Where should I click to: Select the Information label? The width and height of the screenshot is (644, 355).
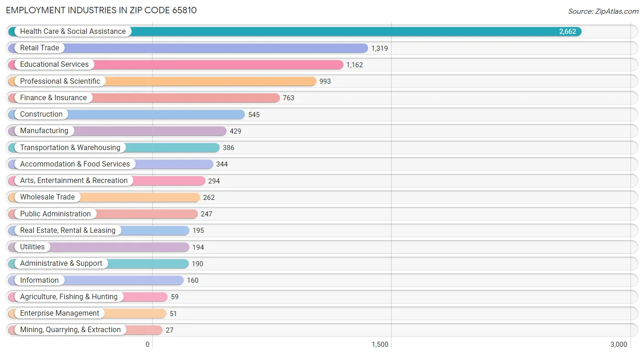click(x=39, y=280)
